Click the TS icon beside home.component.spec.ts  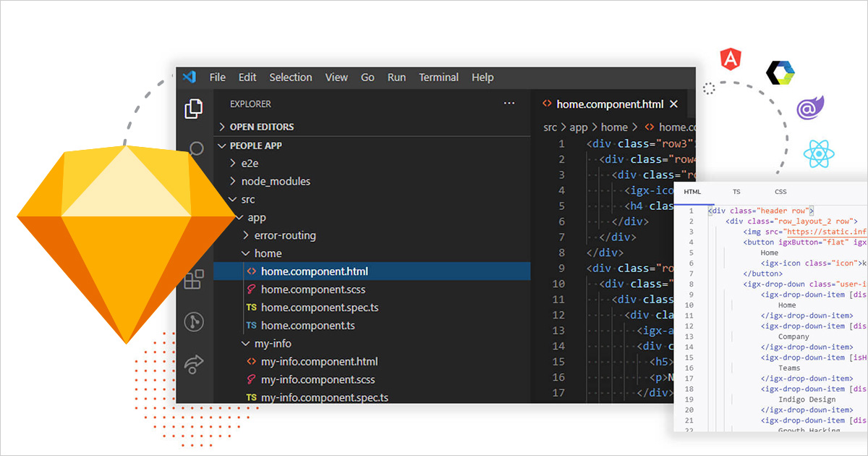(252, 308)
